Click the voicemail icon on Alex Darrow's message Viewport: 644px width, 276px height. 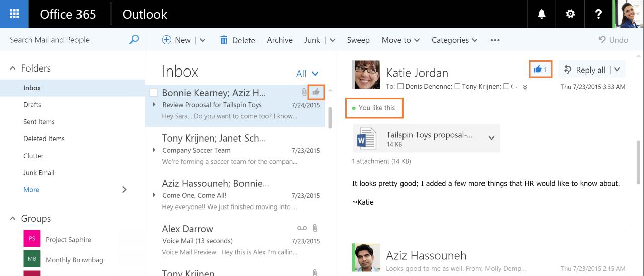(302, 228)
